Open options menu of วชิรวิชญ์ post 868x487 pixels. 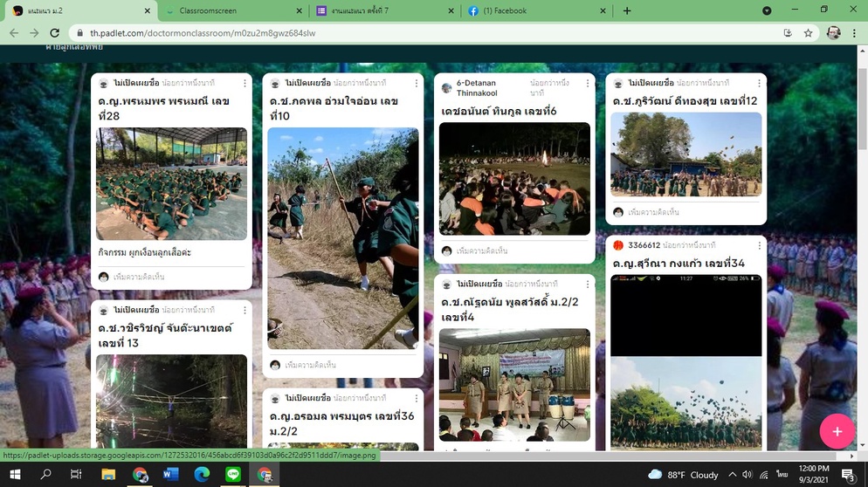(x=245, y=310)
